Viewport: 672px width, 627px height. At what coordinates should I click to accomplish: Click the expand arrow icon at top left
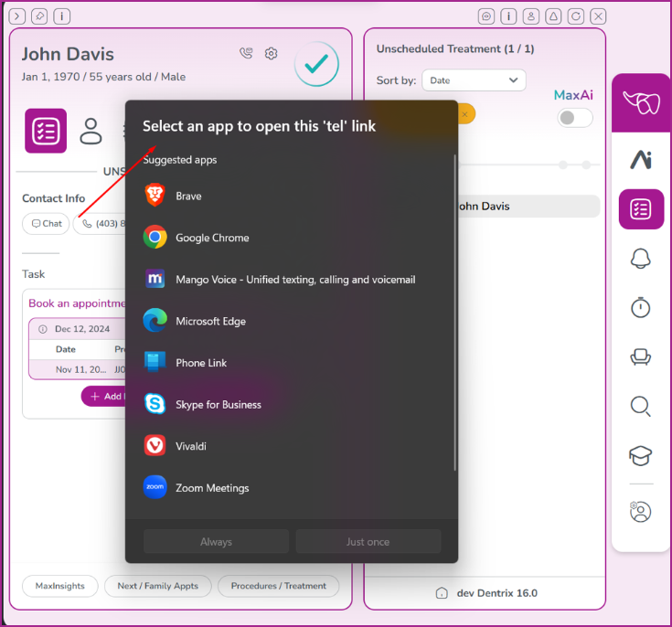click(x=17, y=16)
